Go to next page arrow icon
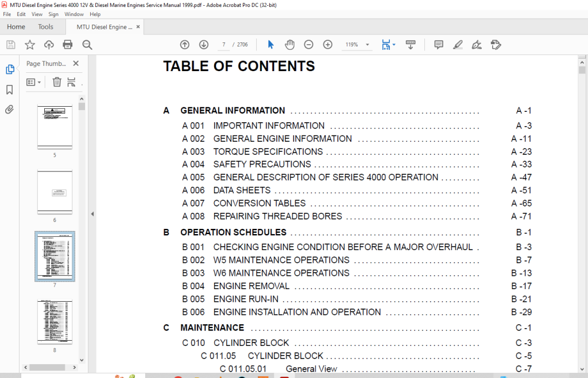588x378 pixels. [x=204, y=45]
